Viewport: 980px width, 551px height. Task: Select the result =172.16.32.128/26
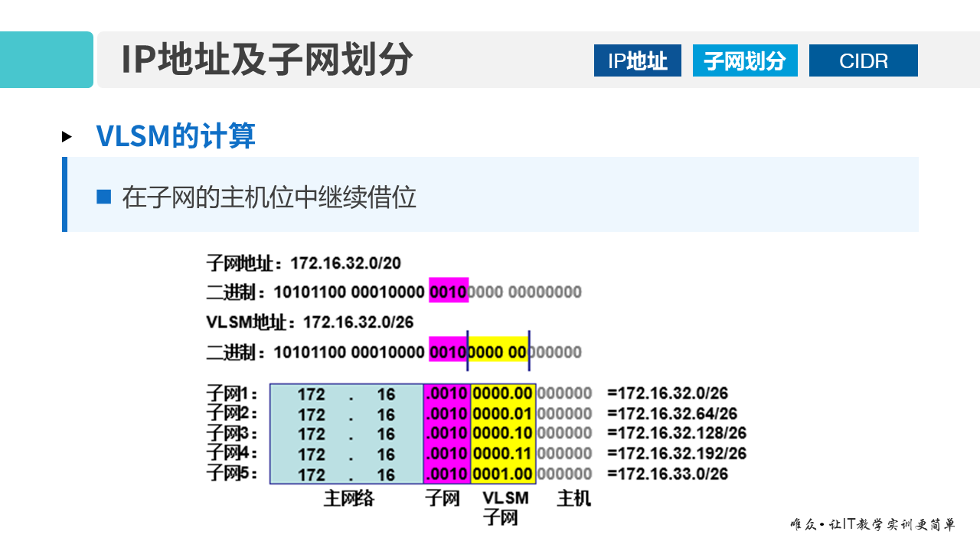coord(677,433)
